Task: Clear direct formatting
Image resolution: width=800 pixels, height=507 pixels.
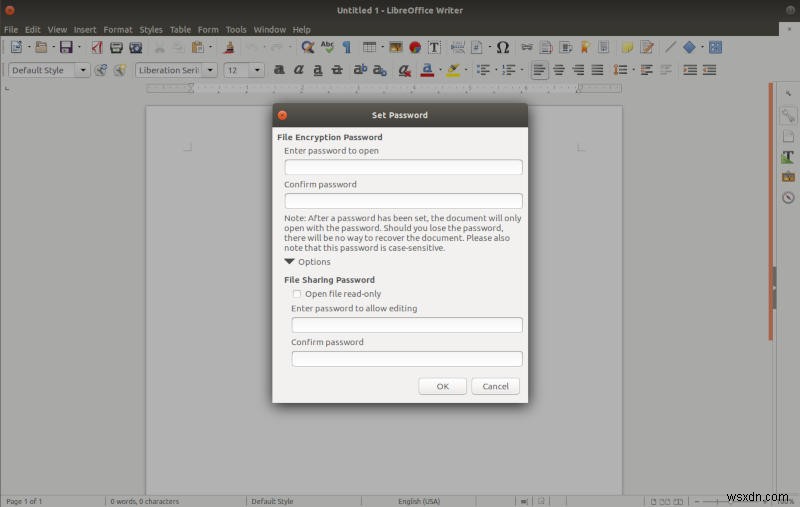Action: 405,70
